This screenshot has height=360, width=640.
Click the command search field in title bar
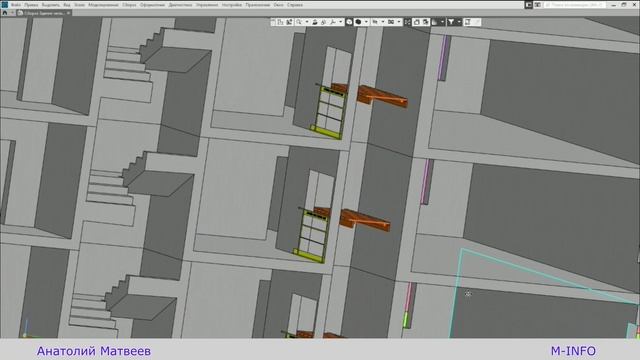(x=575, y=5)
